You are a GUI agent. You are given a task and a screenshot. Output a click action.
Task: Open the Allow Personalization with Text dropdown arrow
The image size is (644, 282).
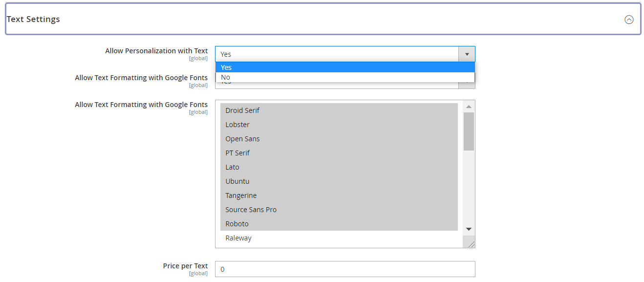tap(467, 54)
